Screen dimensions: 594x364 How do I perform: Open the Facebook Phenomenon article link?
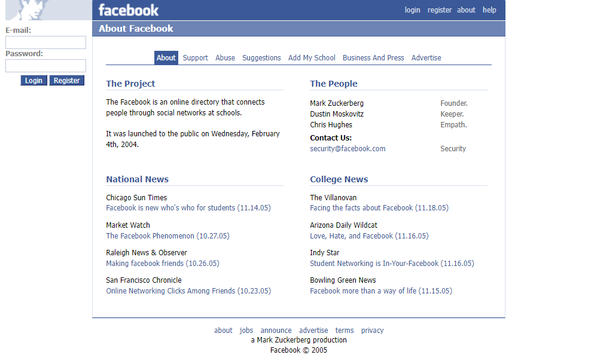(x=168, y=235)
